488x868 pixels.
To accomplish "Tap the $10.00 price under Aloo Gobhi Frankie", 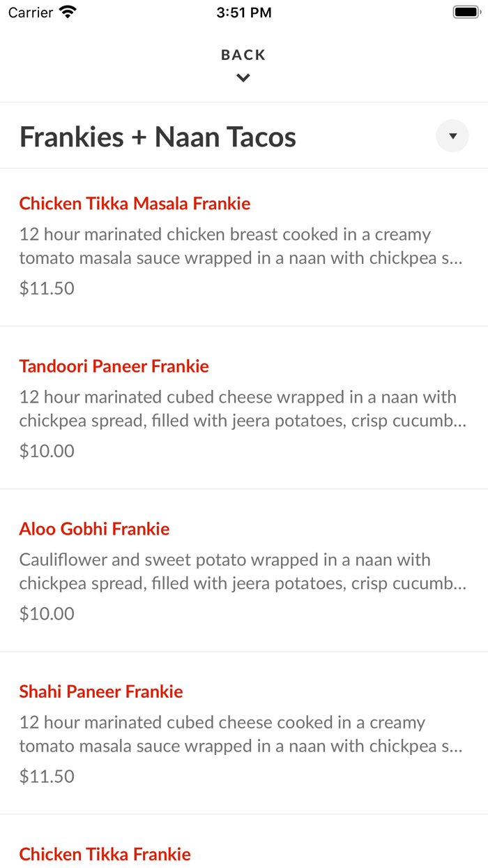I will 46,613.
